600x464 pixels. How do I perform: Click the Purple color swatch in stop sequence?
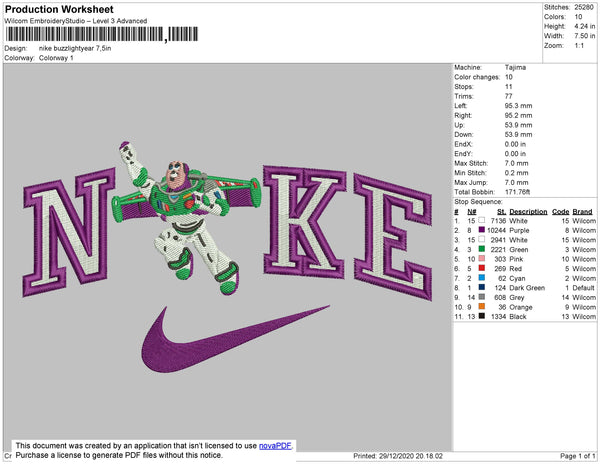(x=482, y=230)
